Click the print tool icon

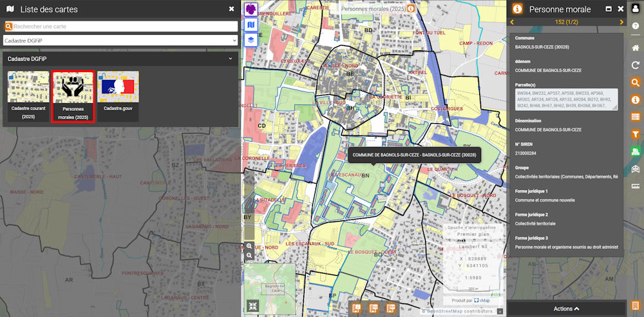635,152
